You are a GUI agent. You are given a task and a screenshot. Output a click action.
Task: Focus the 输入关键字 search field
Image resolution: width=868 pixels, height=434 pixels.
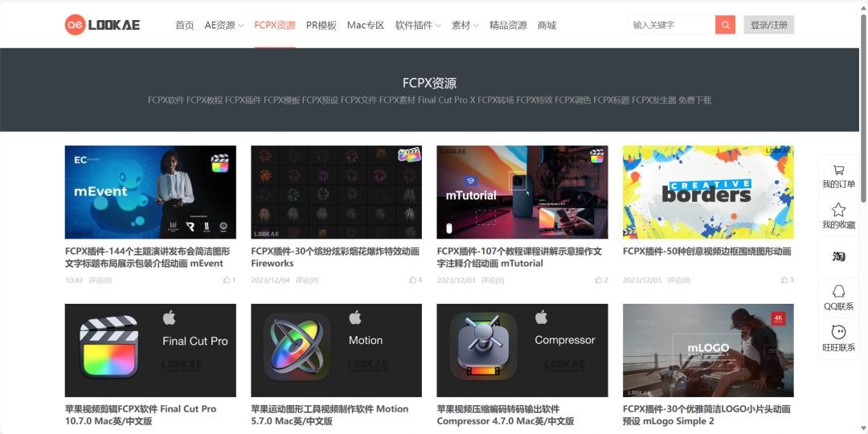671,25
